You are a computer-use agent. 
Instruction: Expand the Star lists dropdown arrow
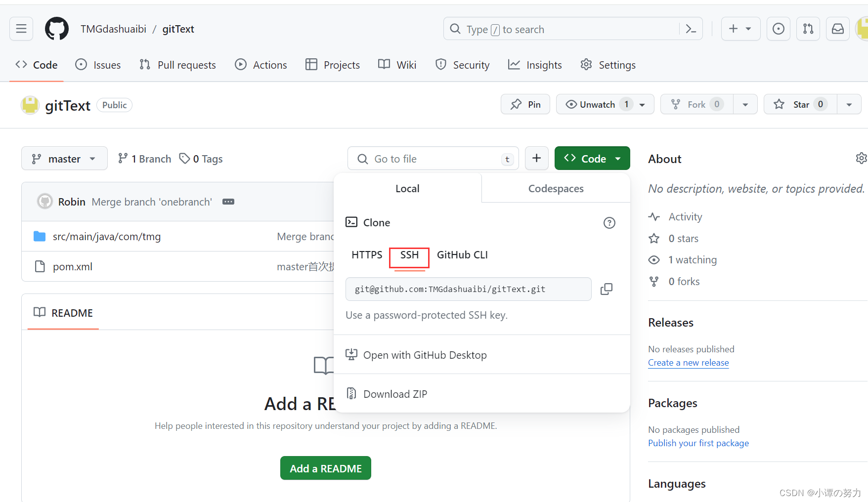(x=849, y=105)
